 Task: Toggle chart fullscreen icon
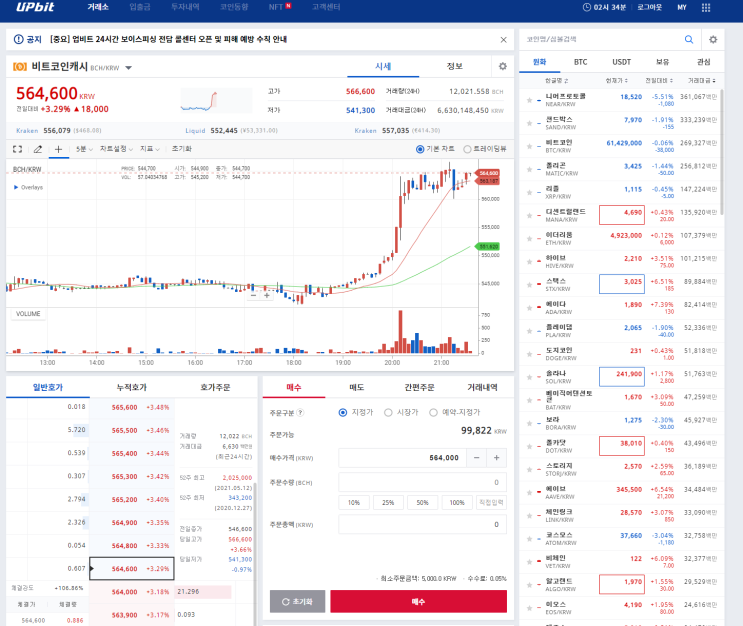coord(18,149)
